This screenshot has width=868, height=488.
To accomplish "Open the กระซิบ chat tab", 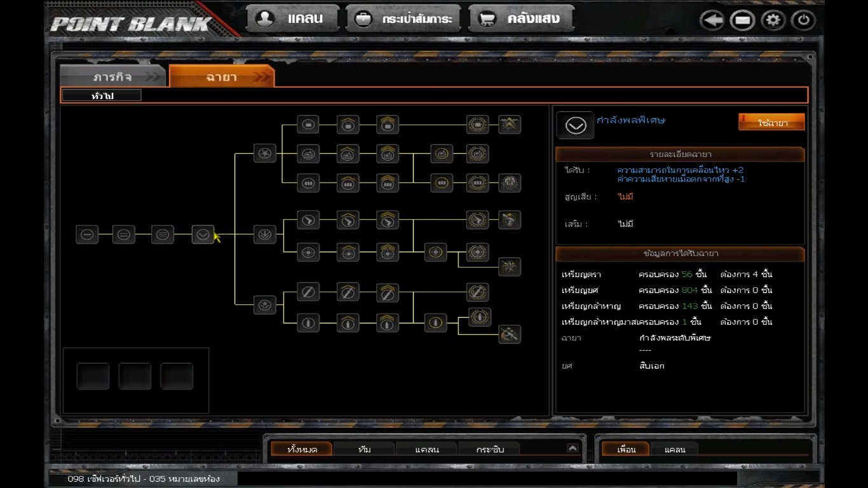I will pyautogui.click(x=489, y=449).
